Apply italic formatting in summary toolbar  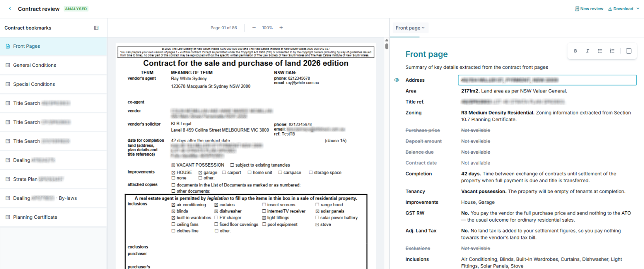click(588, 51)
